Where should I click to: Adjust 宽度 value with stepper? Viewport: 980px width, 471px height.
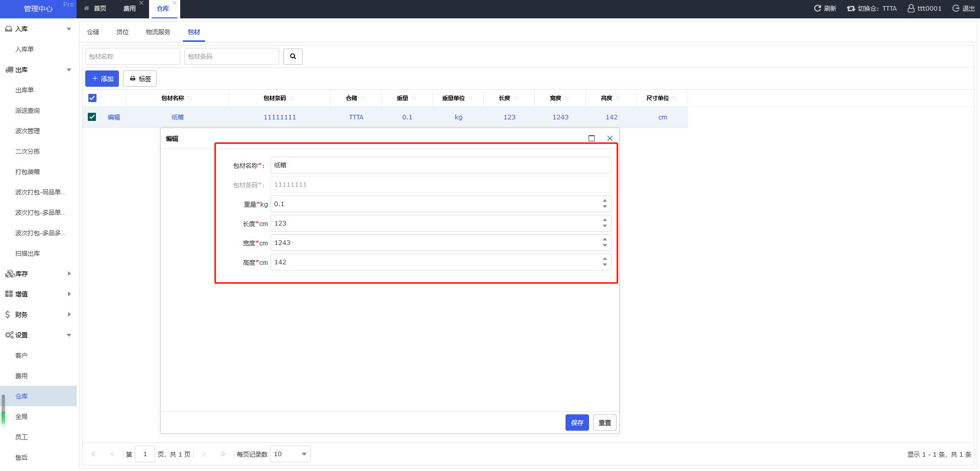point(605,243)
